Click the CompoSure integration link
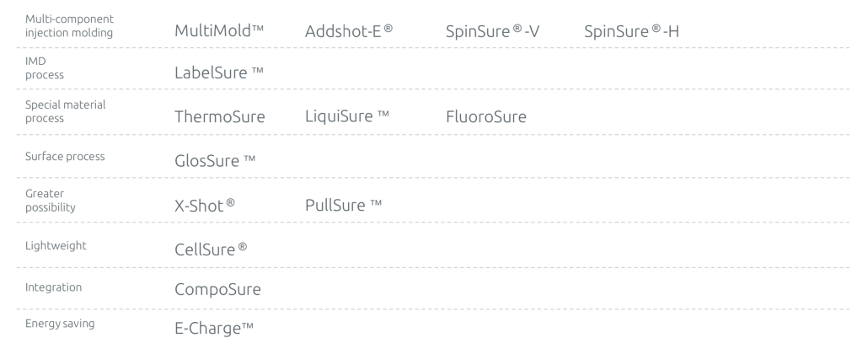Screen dimensions: 868x354 pyautogui.click(x=217, y=291)
